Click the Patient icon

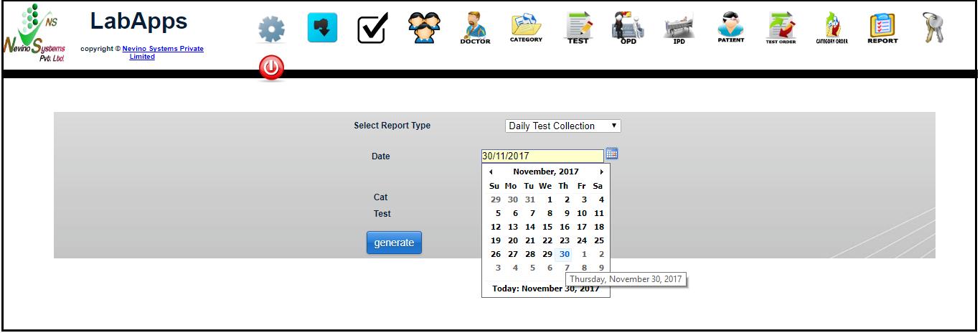click(x=730, y=29)
